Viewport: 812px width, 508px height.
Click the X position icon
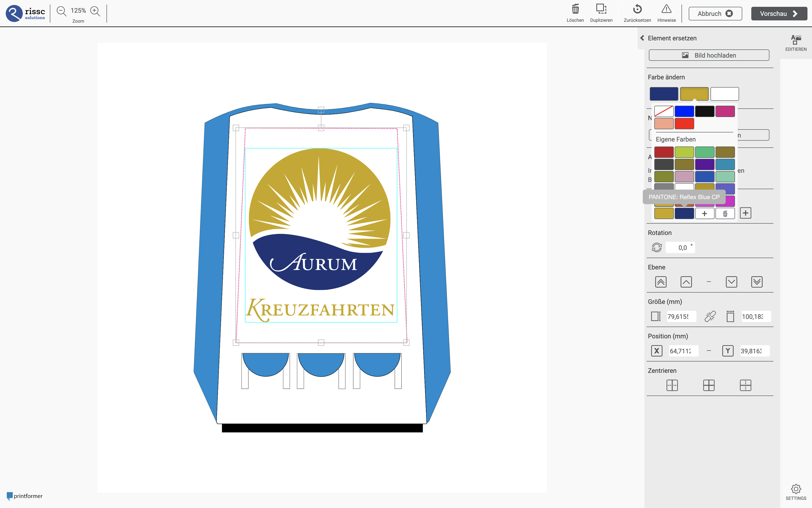pyautogui.click(x=657, y=351)
